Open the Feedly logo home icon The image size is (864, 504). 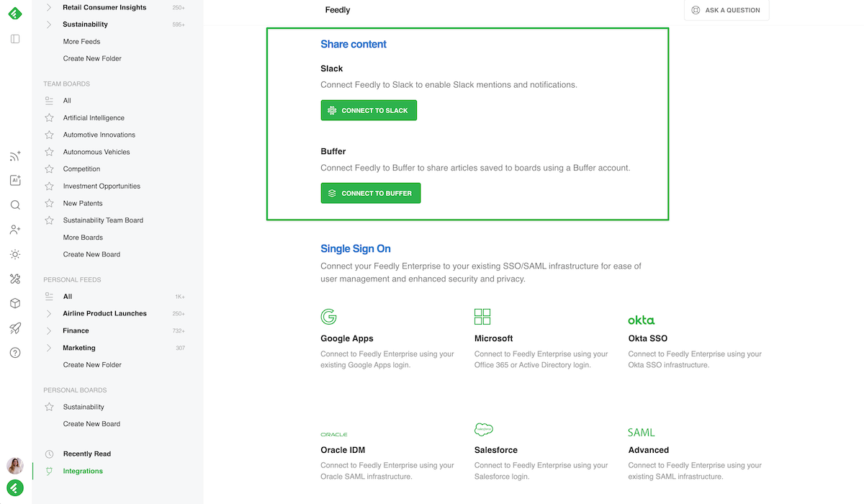[x=14, y=13]
